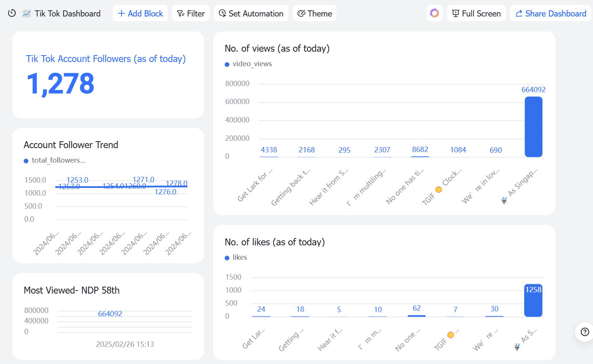Click 'Hear it from S...' views axis label
Viewport: 593px width, 364px height.
point(329,187)
